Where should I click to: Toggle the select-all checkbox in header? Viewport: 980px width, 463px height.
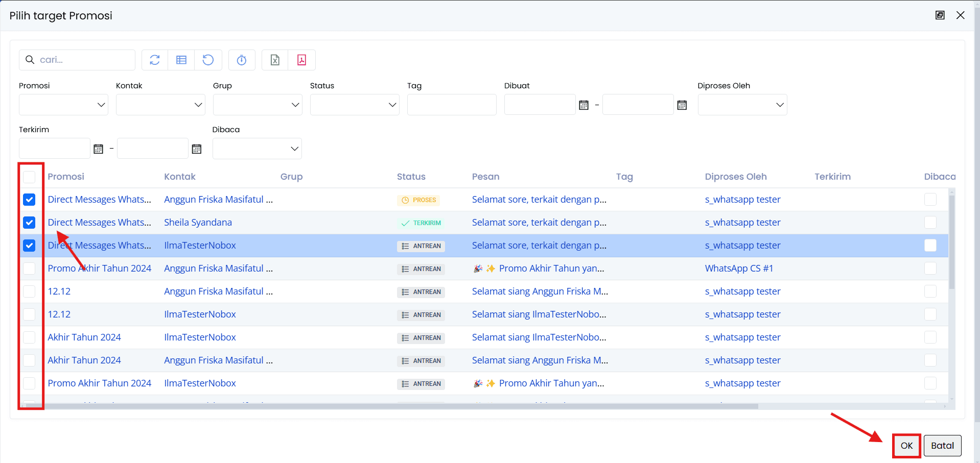tap(30, 177)
